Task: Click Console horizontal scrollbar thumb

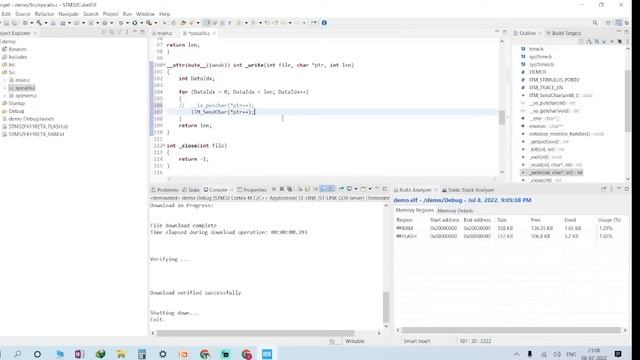Action: [x=256, y=333]
